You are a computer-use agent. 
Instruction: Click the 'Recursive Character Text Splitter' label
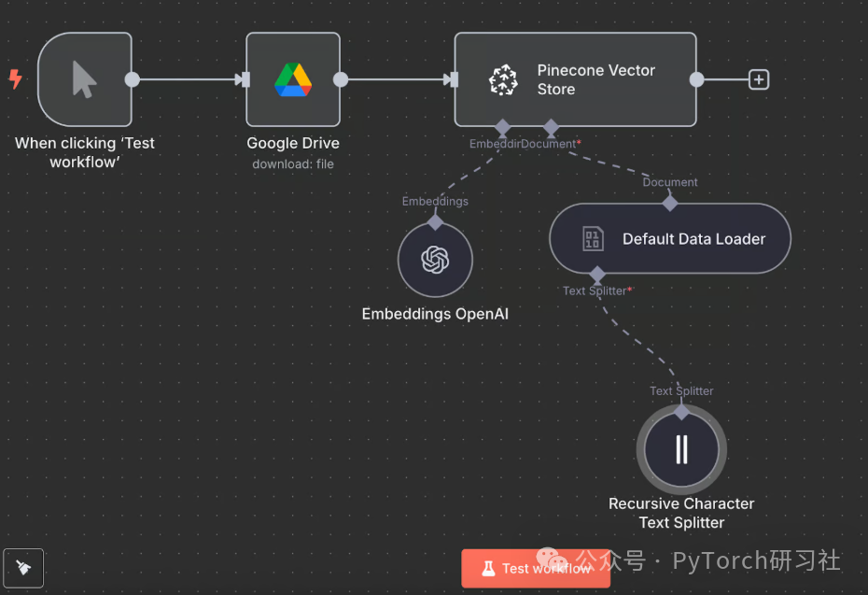pyautogui.click(x=681, y=513)
